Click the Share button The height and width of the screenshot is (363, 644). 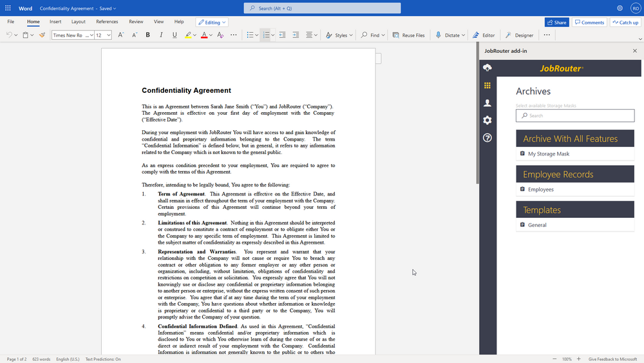point(556,22)
